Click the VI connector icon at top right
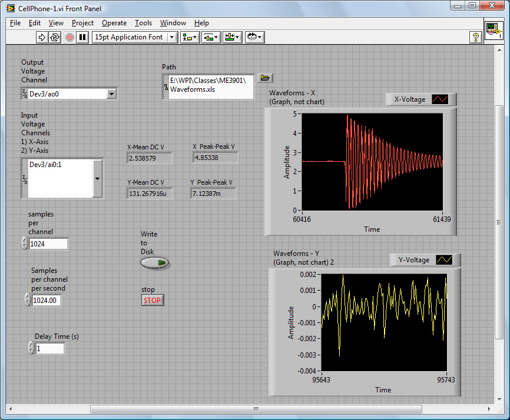The height and width of the screenshot is (420, 510). 494,31
